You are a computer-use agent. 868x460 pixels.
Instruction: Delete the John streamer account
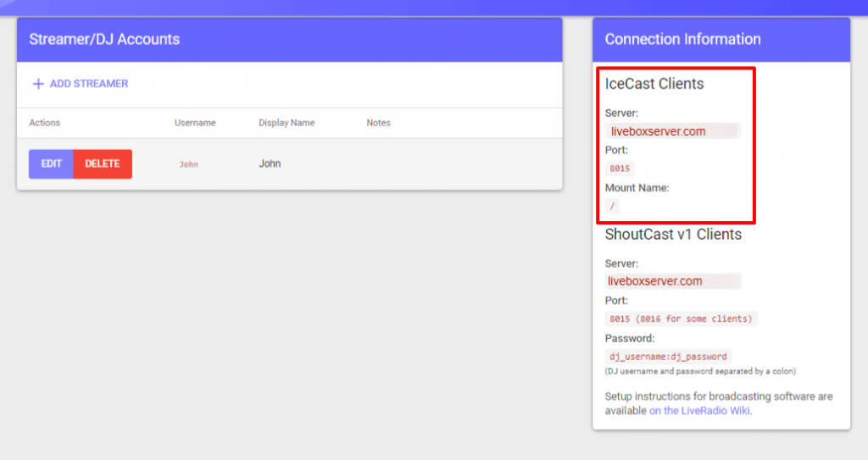(x=103, y=163)
